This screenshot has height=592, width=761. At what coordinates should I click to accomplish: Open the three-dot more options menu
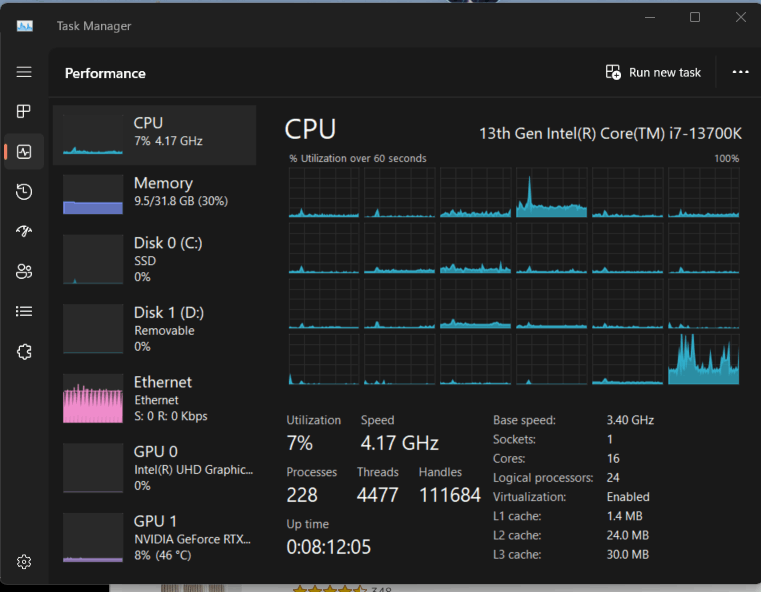[x=740, y=72]
